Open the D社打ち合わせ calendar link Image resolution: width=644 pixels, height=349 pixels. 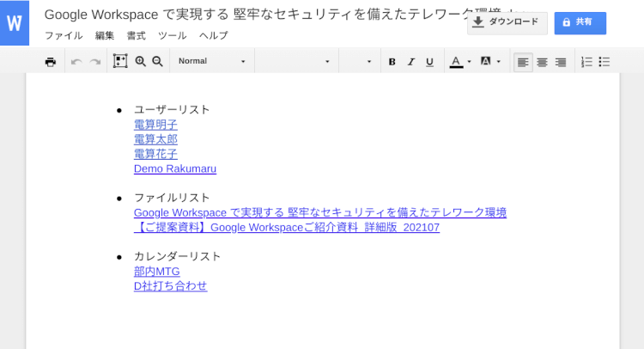(x=171, y=286)
